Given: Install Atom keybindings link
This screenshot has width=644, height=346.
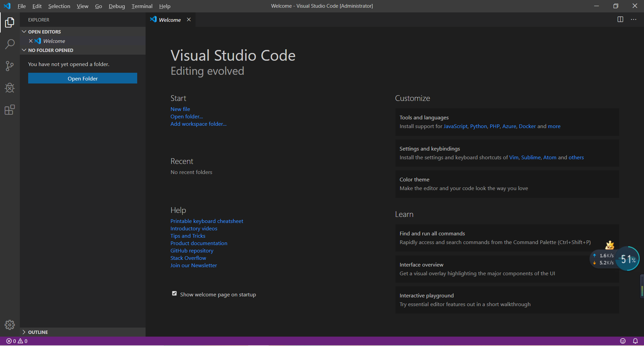Looking at the screenshot, I should pyautogui.click(x=550, y=157).
